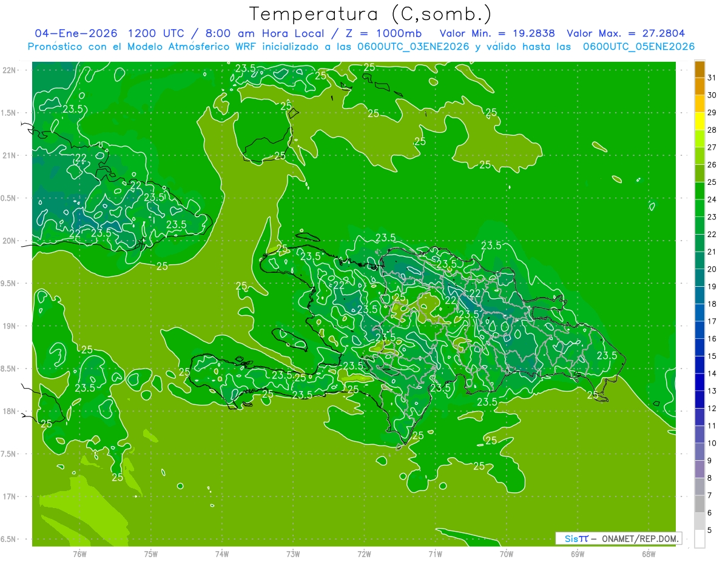Viewport: 728px width, 562px height.
Task: Click the '73W' longitude label
Action: (293, 554)
